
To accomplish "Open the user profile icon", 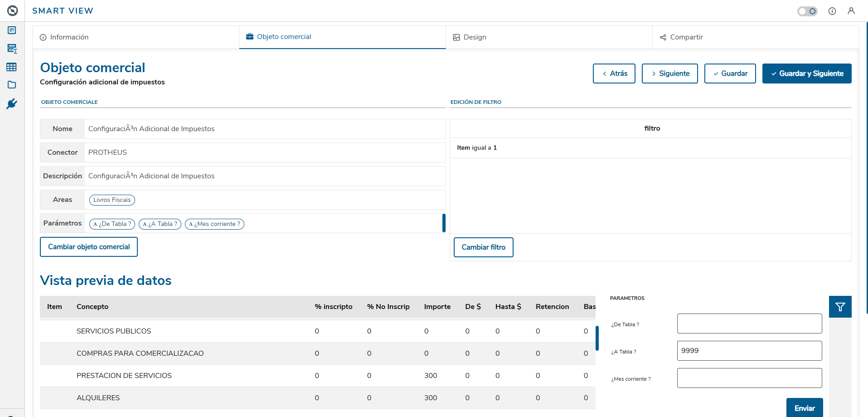I will tap(851, 11).
